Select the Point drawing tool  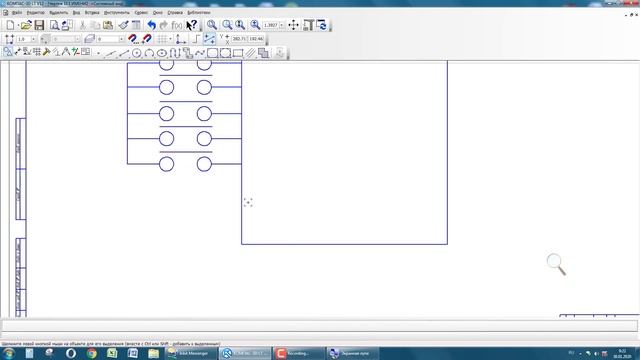(98, 53)
